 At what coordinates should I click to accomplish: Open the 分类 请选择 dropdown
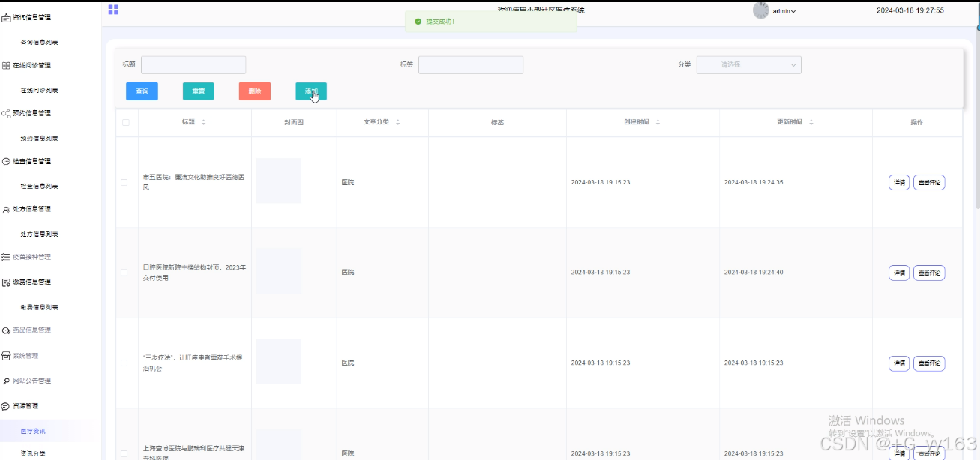748,65
